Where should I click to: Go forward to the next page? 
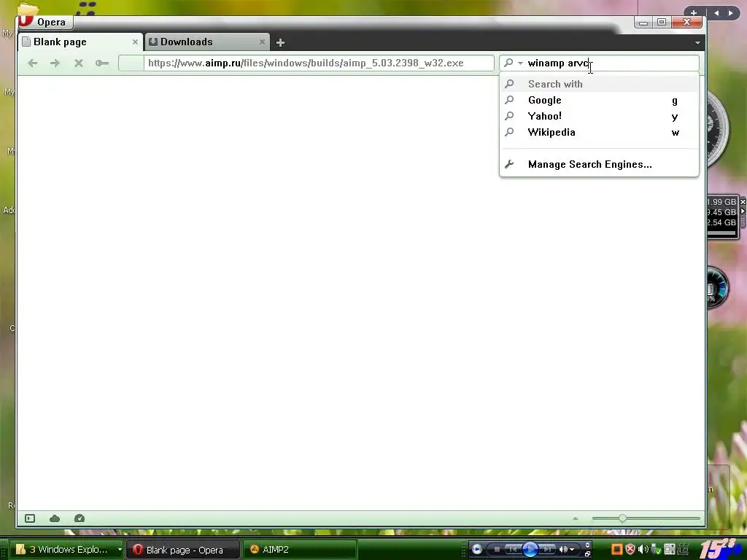coord(55,63)
